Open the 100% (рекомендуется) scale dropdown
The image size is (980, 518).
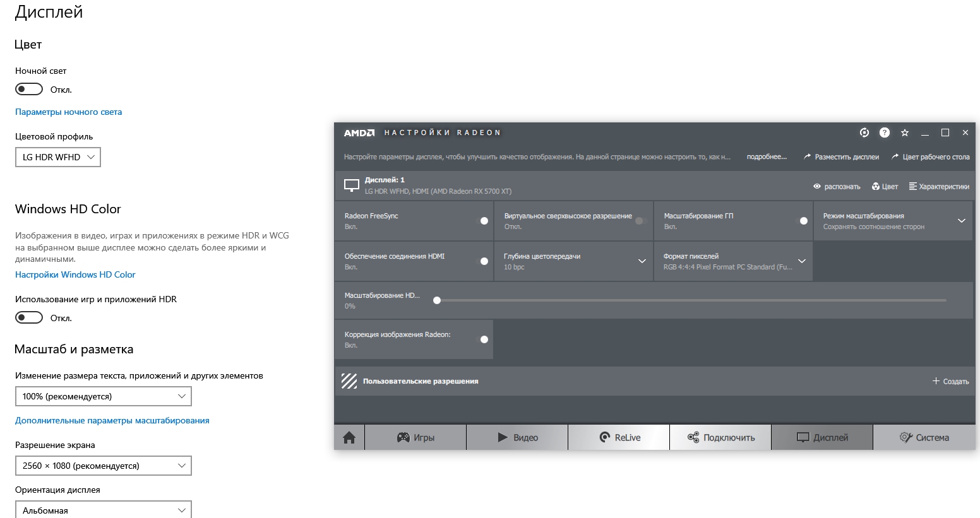coord(104,396)
